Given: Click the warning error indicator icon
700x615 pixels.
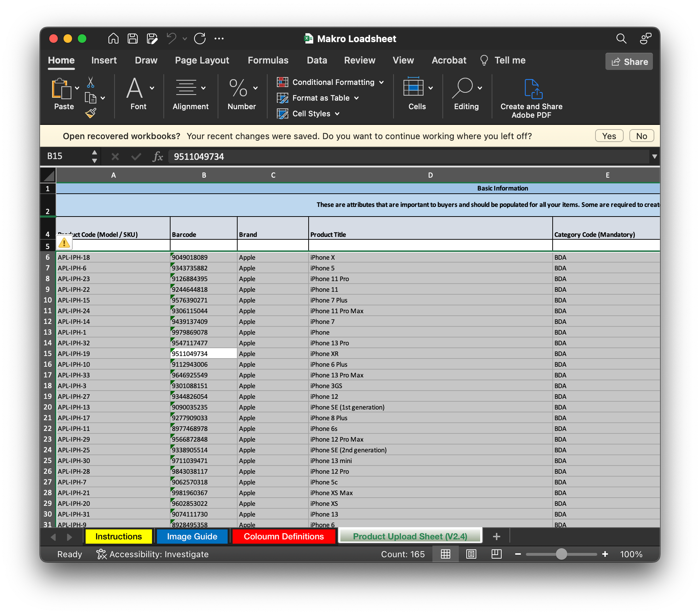Looking at the screenshot, I should (x=64, y=243).
